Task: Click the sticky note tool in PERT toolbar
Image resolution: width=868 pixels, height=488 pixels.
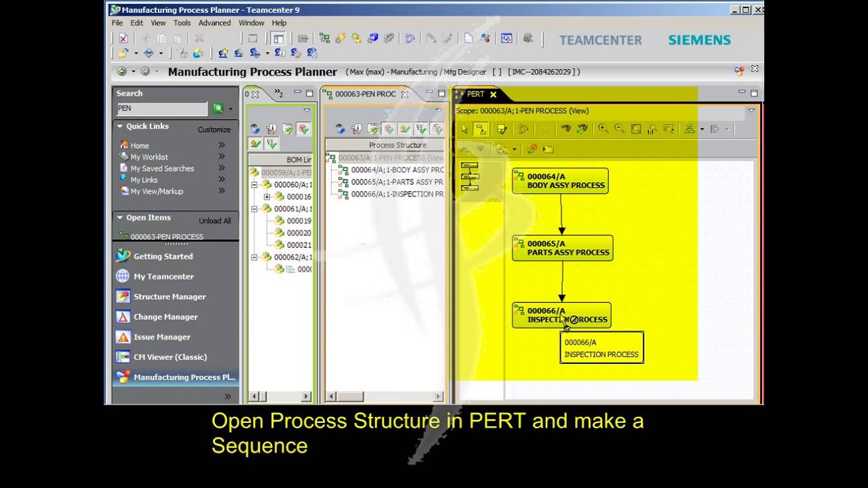Action: 502,129
